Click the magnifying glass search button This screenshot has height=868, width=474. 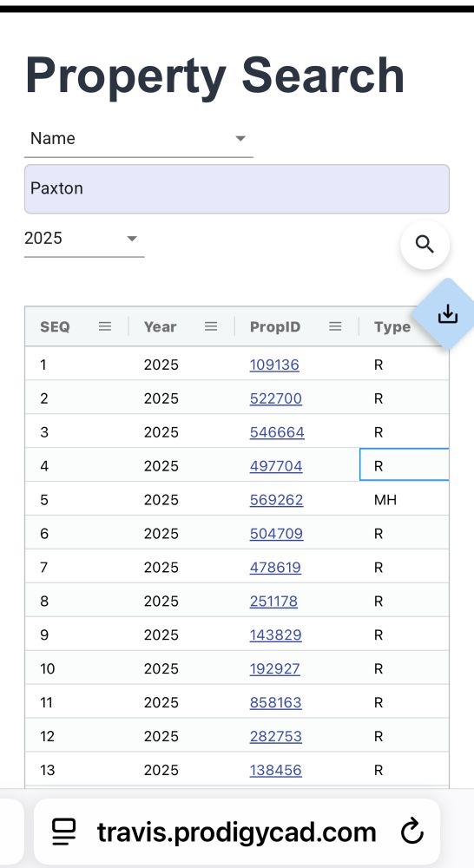(425, 244)
